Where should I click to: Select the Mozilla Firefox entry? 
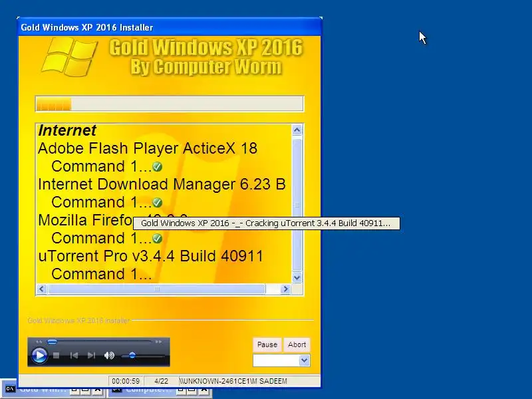click(x=86, y=220)
